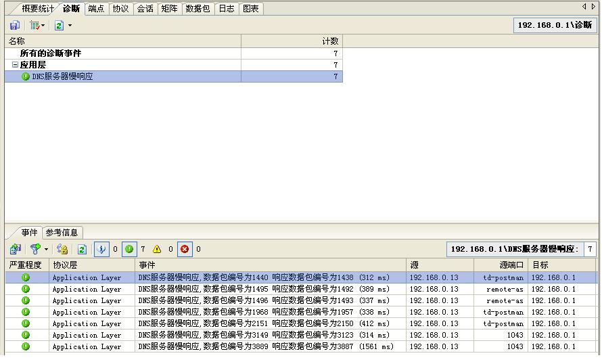Image resolution: width=602 pixels, height=364 pixels.
Task: Select the DNS服务器慢响应 diagnosis entry
Action: point(62,76)
